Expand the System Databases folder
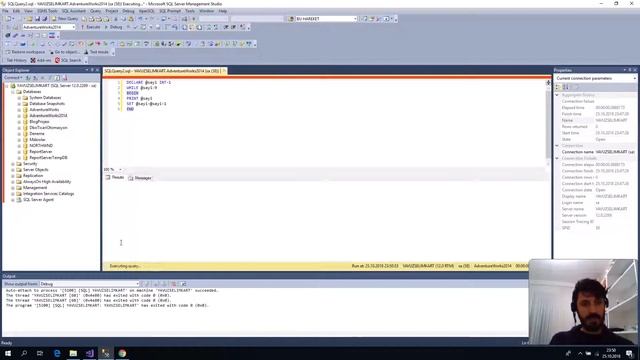The width and height of the screenshot is (640, 360). tap(19, 98)
